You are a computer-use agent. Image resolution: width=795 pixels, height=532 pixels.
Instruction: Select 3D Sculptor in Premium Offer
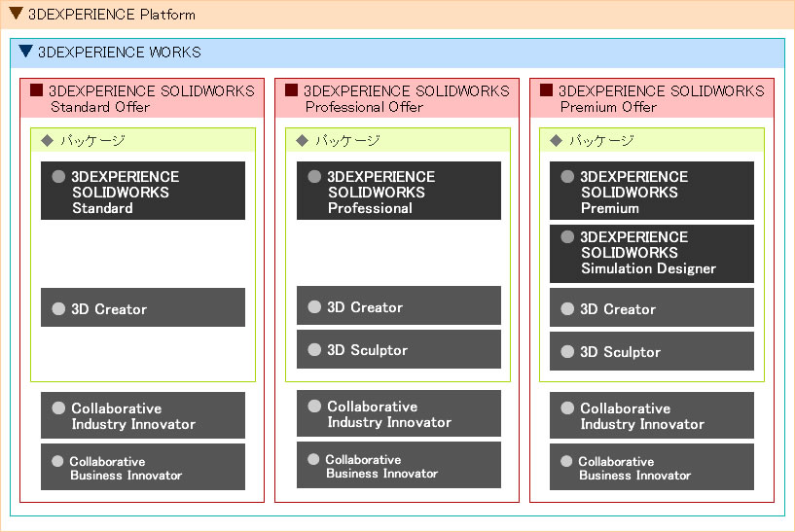[x=652, y=351]
